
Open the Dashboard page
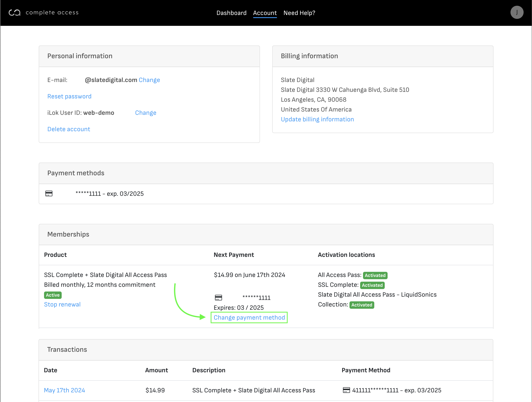pyautogui.click(x=231, y=13)
